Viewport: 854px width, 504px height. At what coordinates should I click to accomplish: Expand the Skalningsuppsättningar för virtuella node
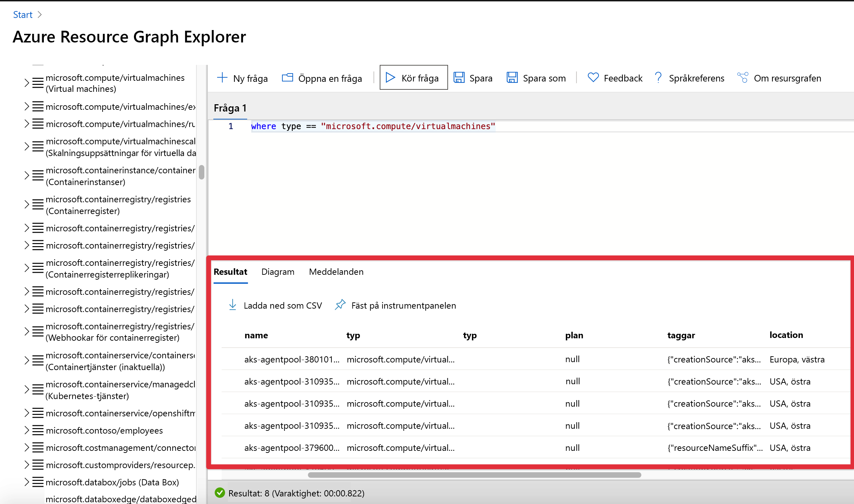(27, 147)
